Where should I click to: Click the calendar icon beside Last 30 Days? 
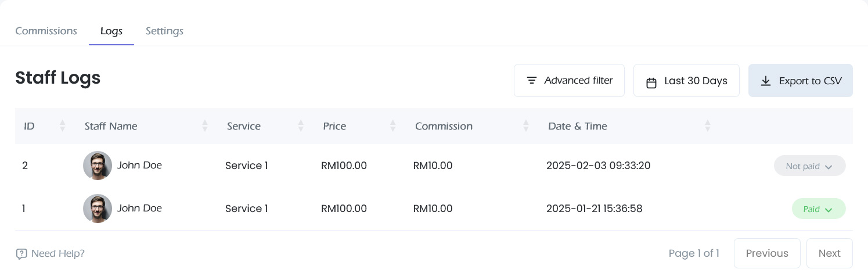point(651,82)
